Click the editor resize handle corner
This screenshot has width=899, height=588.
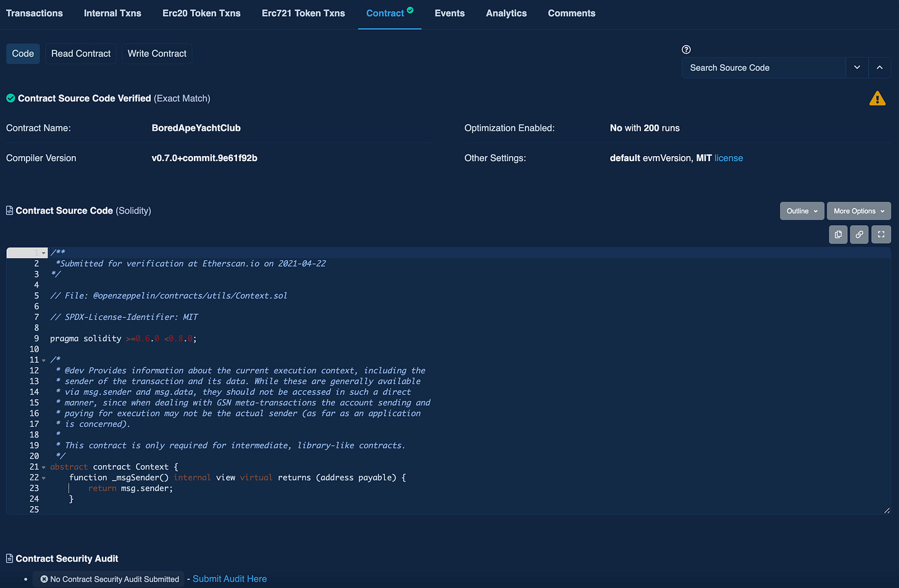(887, 510)
